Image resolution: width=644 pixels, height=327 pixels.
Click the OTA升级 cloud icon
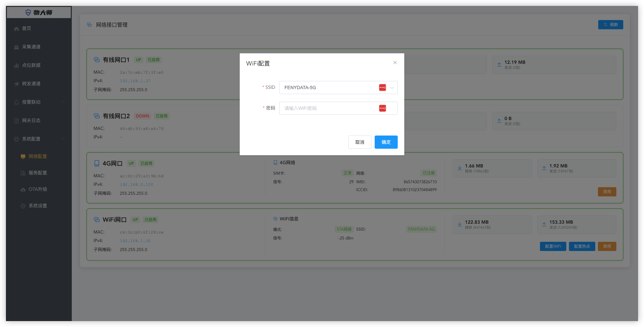(x=23, y=189)
